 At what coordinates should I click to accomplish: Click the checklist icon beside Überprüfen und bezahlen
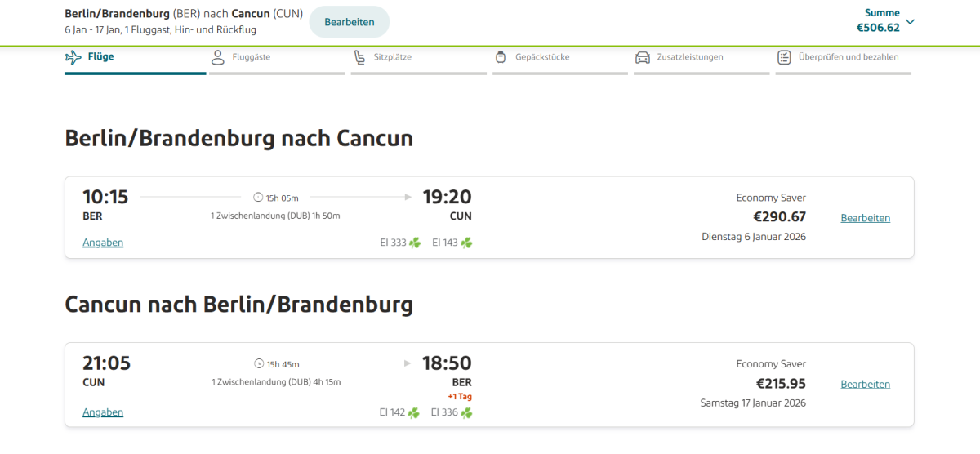click(x=784, y=57)
